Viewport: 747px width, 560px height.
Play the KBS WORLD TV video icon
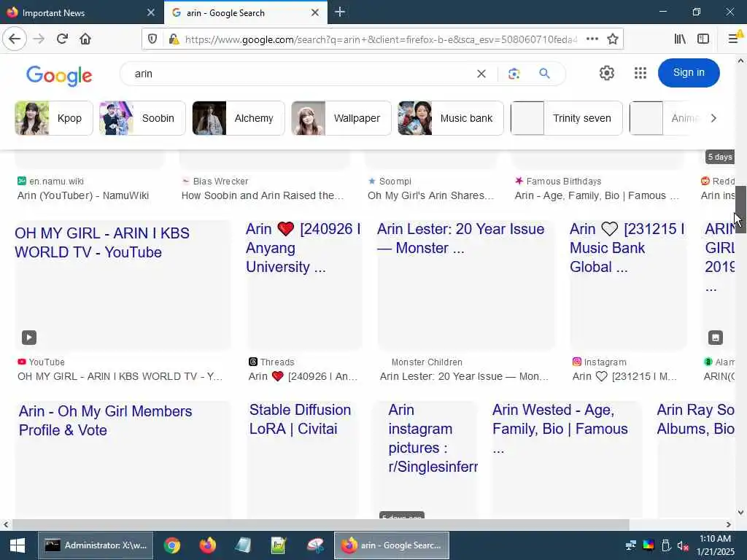tap(29, 338)
